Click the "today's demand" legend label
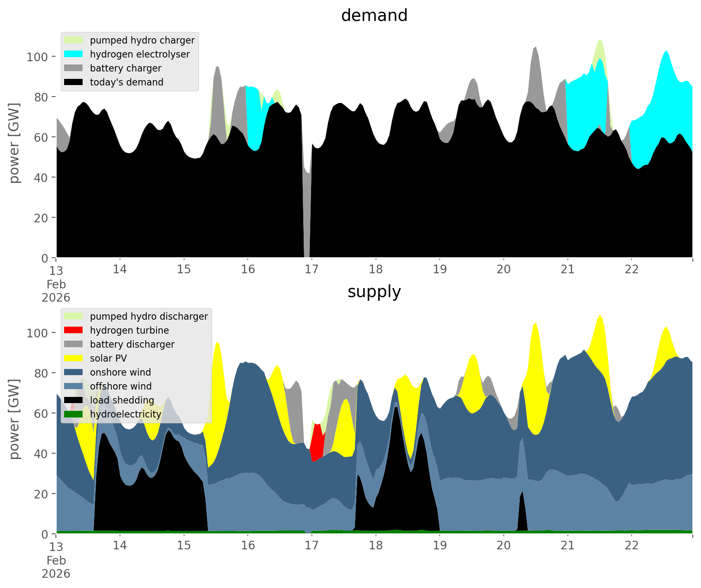This screenshot has width=701, height=588. 127,82
